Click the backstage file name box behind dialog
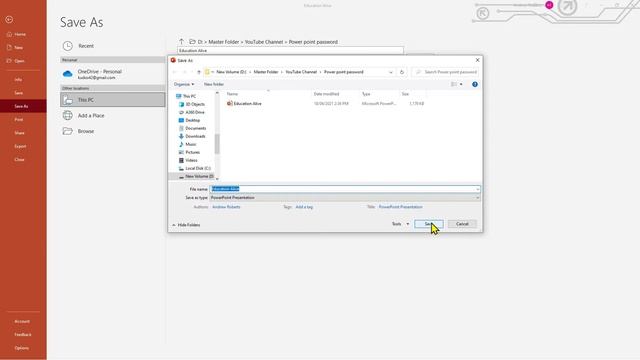The height and width of the screenshot is (360, 640). coord(290,51)
